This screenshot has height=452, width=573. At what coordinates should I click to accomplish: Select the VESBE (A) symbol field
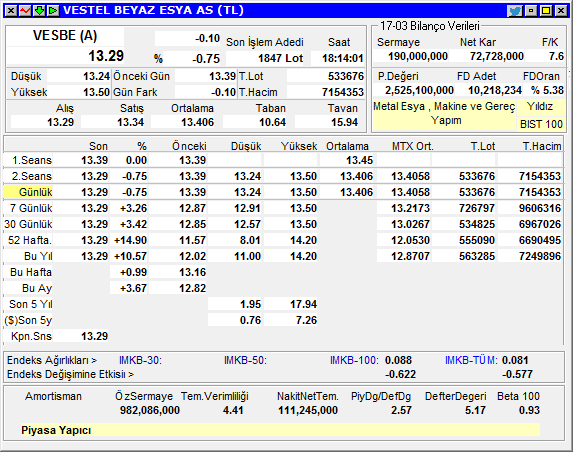(x=65, y=36)
